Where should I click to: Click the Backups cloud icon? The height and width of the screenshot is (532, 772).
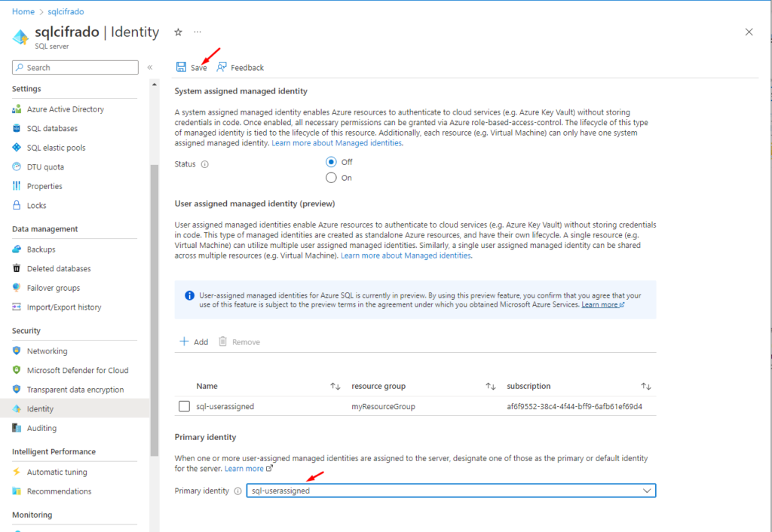(x=17, y=249)
